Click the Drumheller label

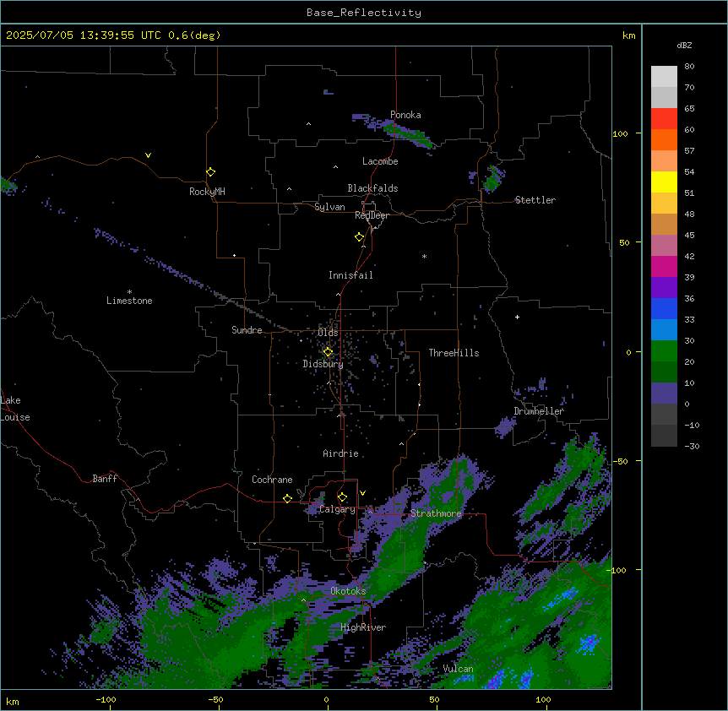[539, 411]
